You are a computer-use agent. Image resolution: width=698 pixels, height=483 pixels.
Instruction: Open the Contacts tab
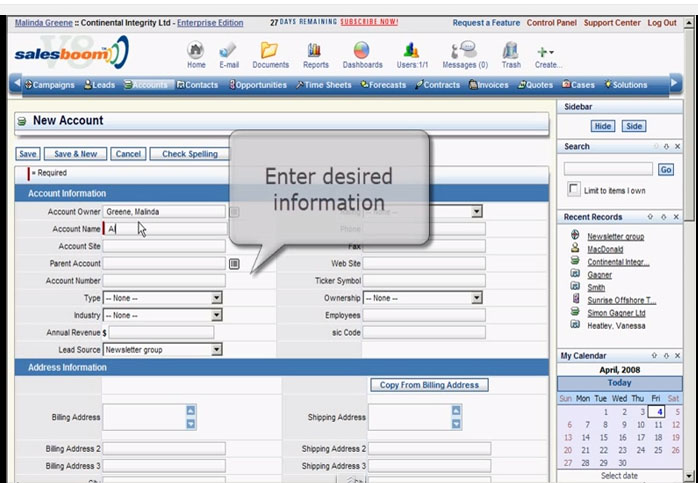[x=197, y=85]
